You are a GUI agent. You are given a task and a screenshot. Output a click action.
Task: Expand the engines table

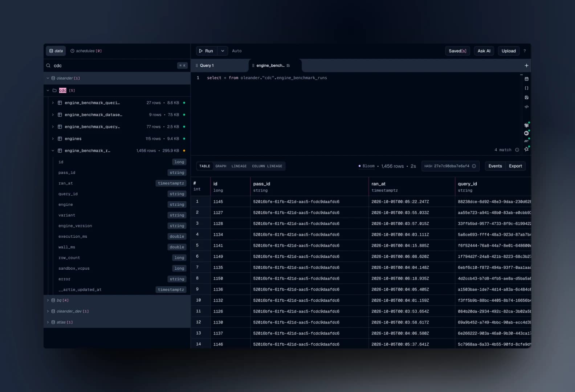click(53, 139)
